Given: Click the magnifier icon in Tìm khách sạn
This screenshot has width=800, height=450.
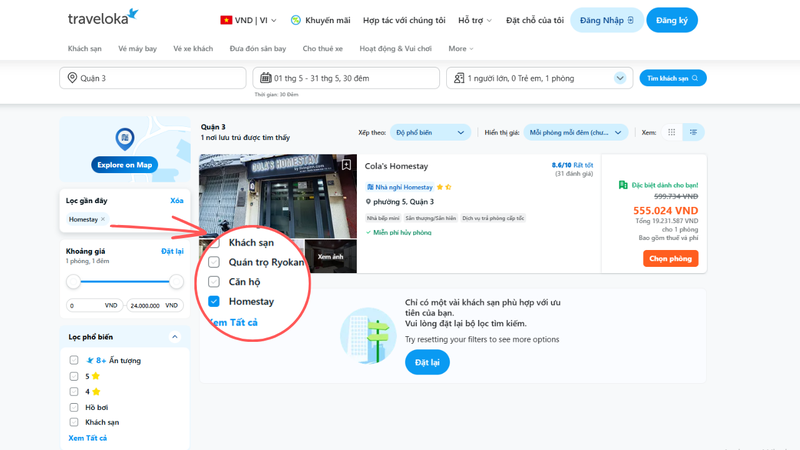Looking at the screenshot, I should [695, 78].
